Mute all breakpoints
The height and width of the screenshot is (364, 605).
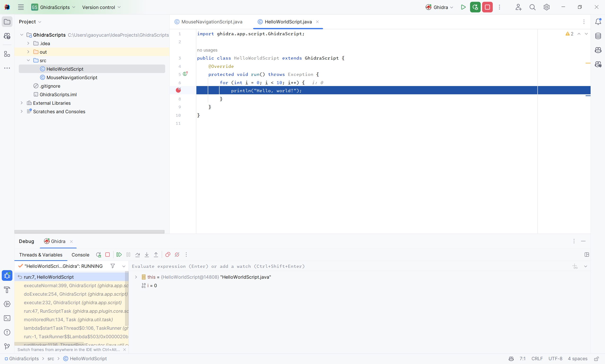tap(177, 255)
